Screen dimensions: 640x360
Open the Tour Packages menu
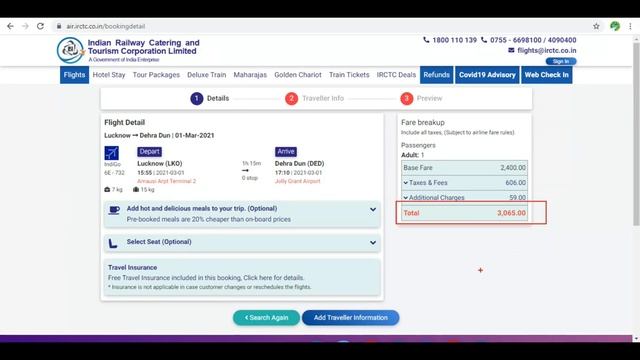(156, 75)
